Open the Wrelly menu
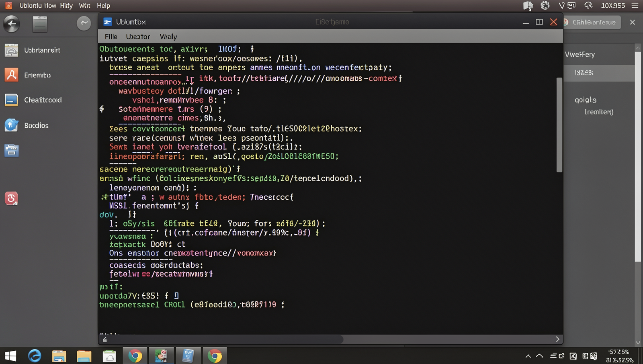643x364 pixels. [168, 37]
